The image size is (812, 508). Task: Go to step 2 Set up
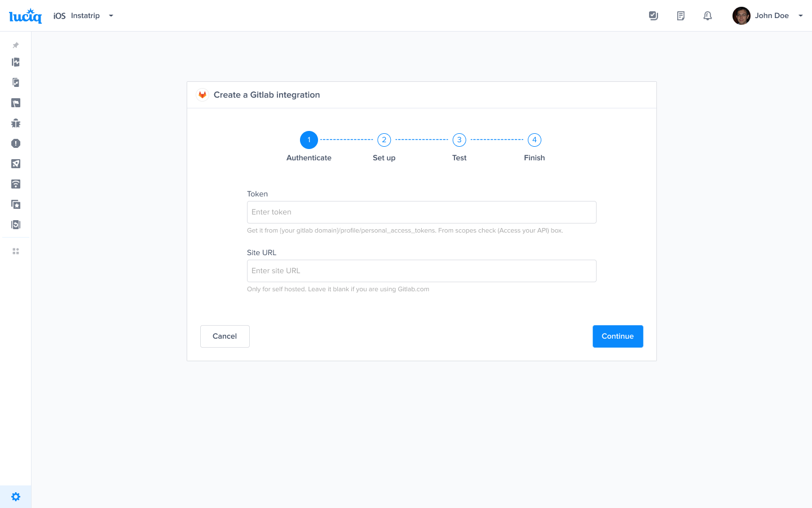pos(384,140)
